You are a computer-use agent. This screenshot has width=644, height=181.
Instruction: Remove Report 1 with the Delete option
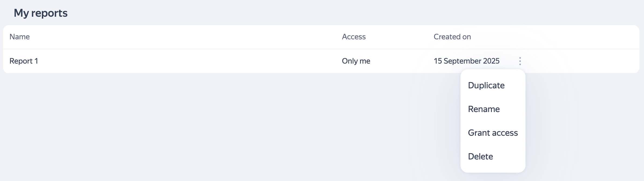tap(480, 156)
